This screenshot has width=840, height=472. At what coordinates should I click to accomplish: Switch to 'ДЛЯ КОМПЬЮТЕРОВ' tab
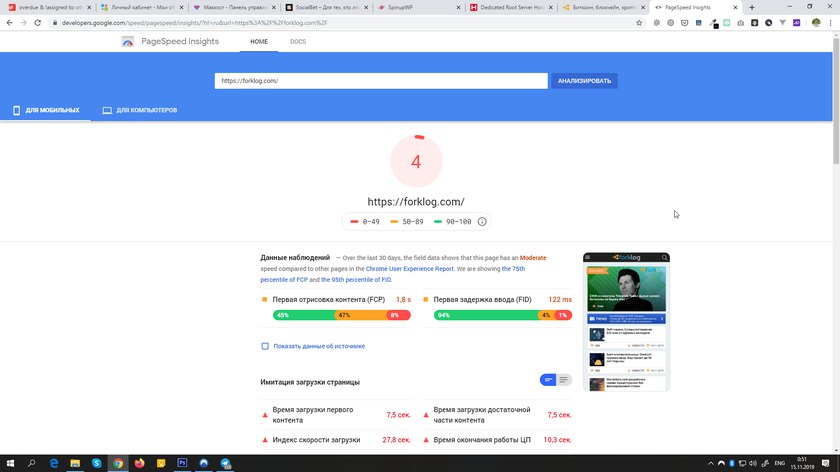140,110
